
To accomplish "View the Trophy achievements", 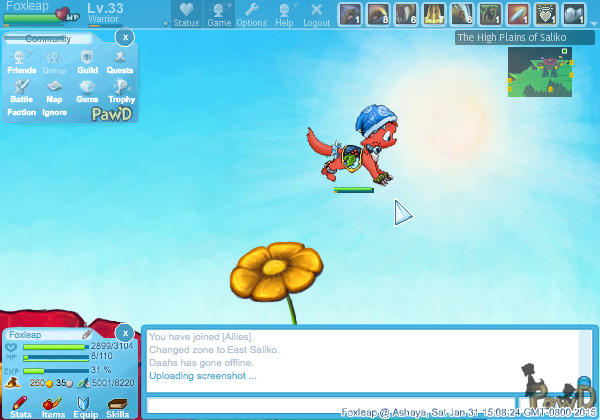I will pos(120,91).
